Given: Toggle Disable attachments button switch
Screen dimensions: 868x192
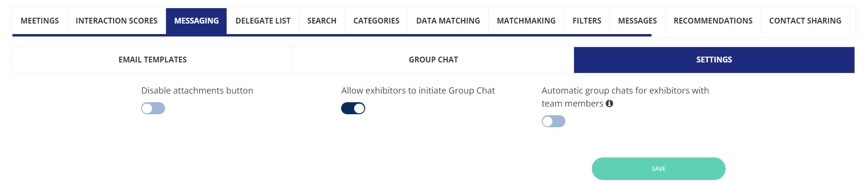Looking at the screenshot, I should click(x=153, y=108).
